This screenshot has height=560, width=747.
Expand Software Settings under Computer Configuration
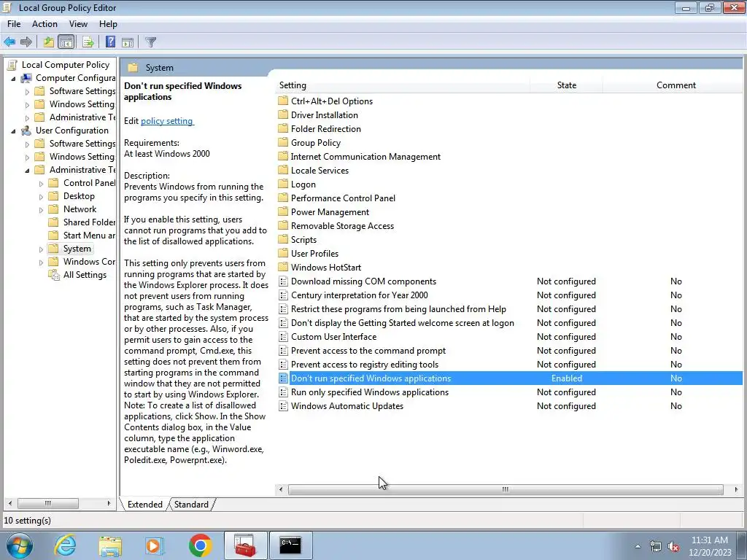point(27,91)
